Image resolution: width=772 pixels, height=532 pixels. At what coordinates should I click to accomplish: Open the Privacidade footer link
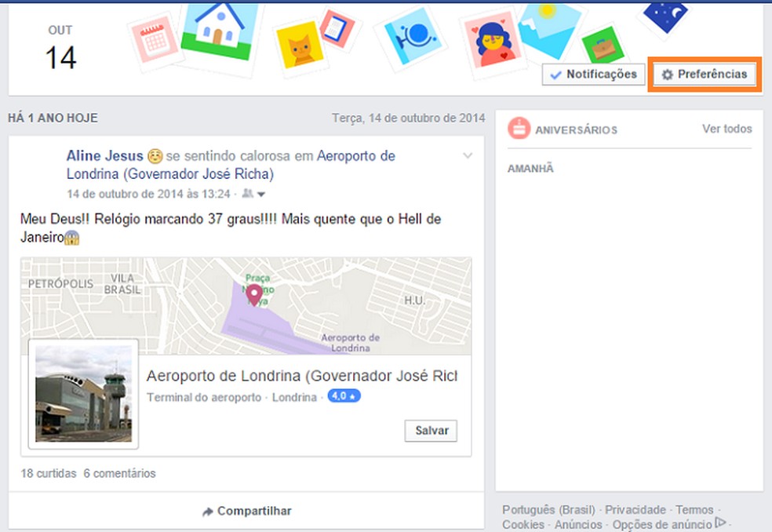click(x=635, y=510)
